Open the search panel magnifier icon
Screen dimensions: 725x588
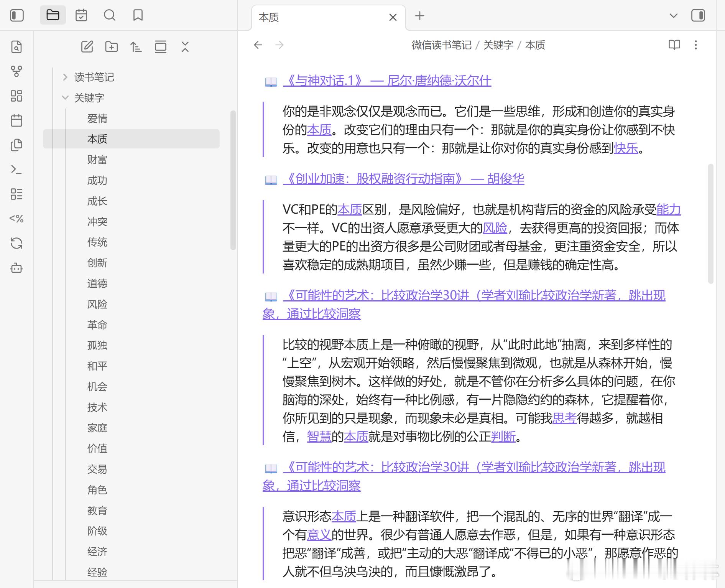tap(110, 15)
